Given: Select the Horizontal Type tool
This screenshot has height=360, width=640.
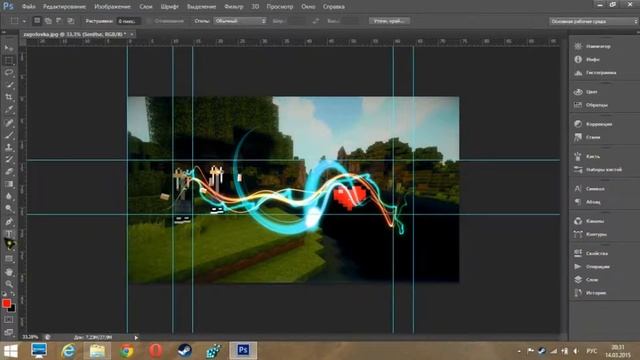Looking at the screenshot, I should pos(9,234).
